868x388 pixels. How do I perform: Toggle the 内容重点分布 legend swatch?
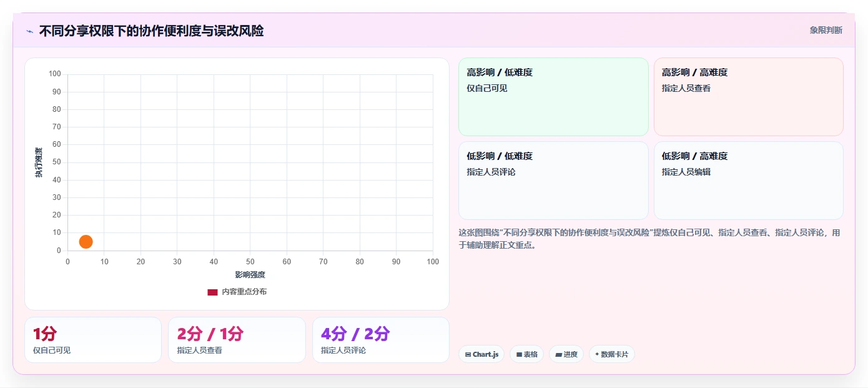[212, 292]
